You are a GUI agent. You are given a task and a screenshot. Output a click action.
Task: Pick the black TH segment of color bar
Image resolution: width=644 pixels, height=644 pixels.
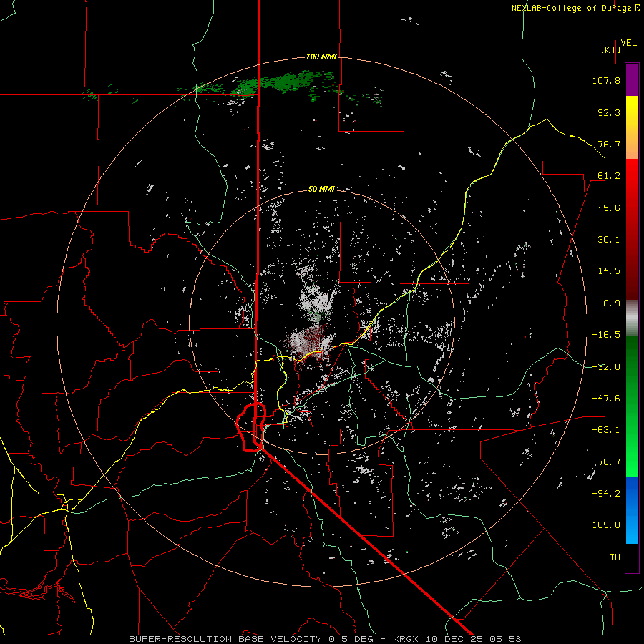(x=632, y=557)
